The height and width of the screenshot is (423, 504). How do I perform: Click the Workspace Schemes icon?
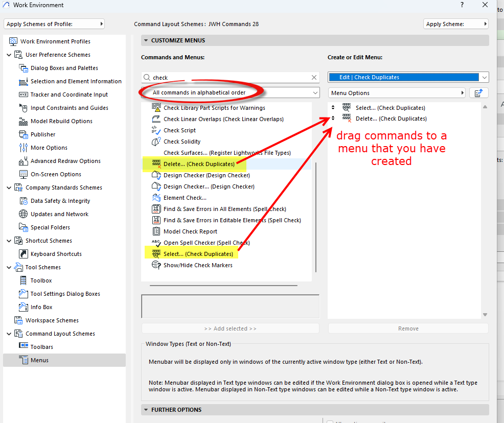pos(18,320)
